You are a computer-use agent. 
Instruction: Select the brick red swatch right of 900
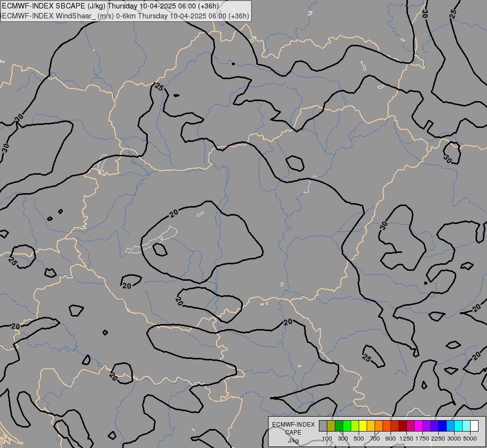[x=395, y=426]
